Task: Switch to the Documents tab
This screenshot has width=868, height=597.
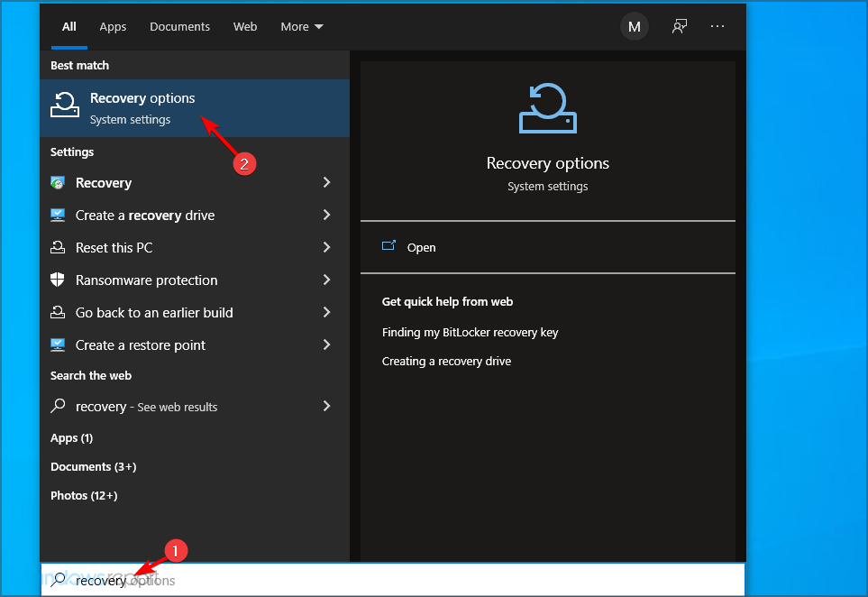Action: point(179,26)
